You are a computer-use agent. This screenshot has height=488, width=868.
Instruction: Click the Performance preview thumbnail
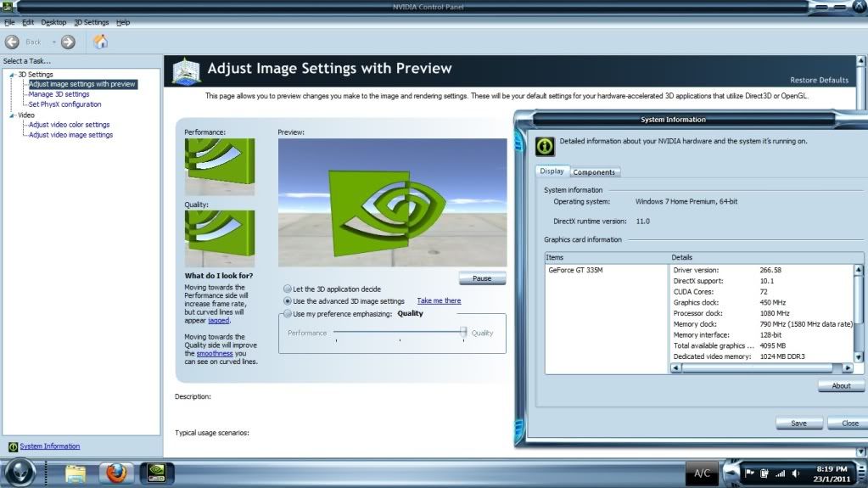pyautogui.click(x=220, y=166)
